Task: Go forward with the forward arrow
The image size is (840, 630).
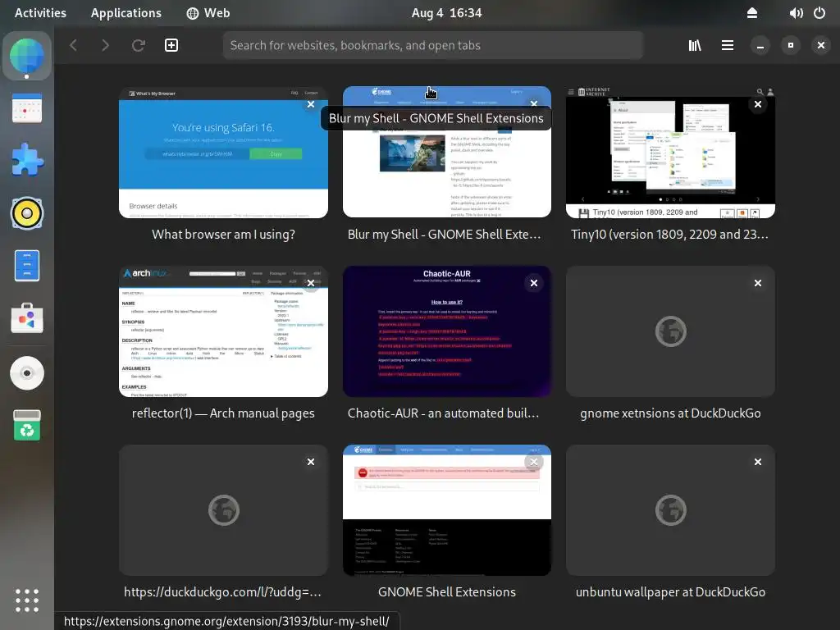Action: pos(105,46)
